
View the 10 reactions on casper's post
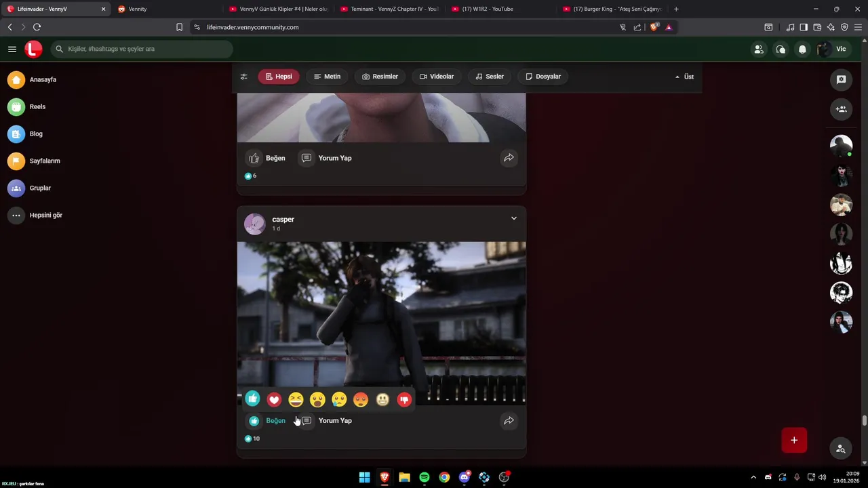[252, 439]
